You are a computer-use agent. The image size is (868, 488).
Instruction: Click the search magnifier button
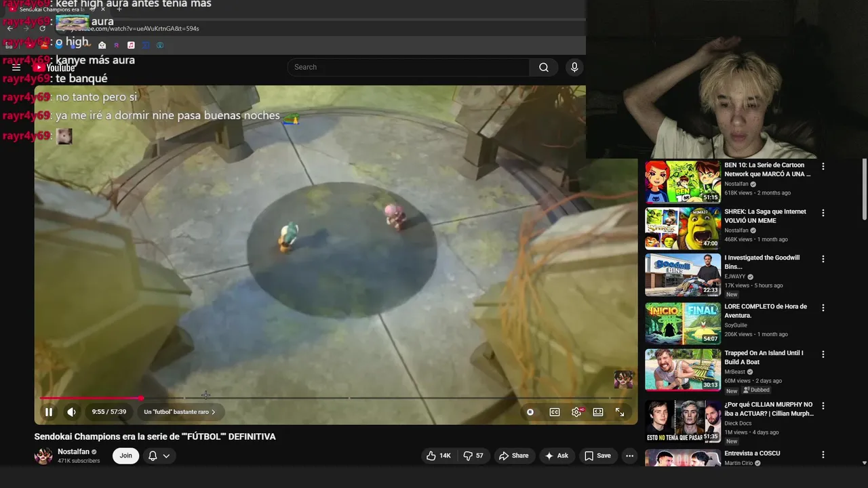tap(544, 67)
